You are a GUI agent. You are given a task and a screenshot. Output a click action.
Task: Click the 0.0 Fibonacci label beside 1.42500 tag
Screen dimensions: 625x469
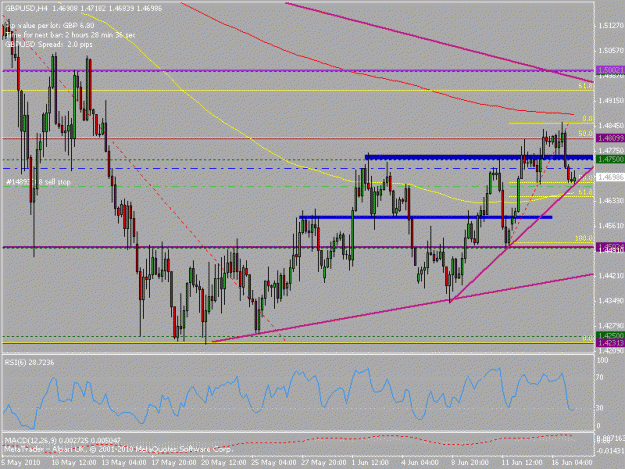pyautogui.click(x=588, y=338)
